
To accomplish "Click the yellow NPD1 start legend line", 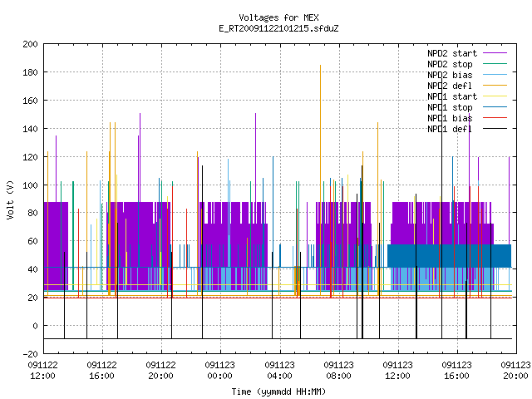I will pos(495,96).
